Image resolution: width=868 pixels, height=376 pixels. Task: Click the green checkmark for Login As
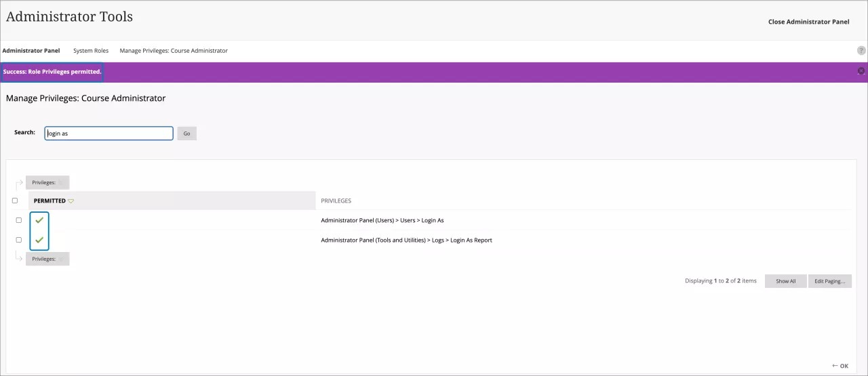click(39, 220)
